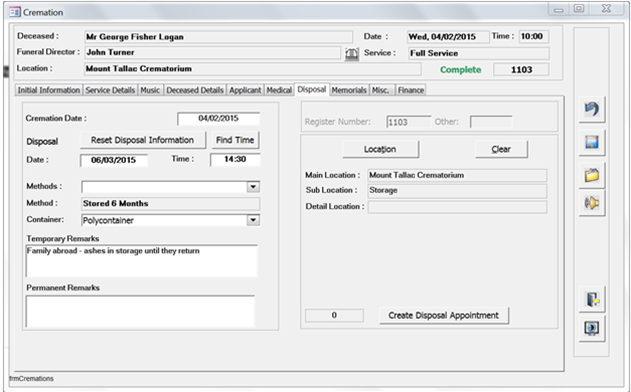Click the Disposal Time field 14:30
This screenshot has height=392, width=631.
pyautogui.click(x=235, y=159)
